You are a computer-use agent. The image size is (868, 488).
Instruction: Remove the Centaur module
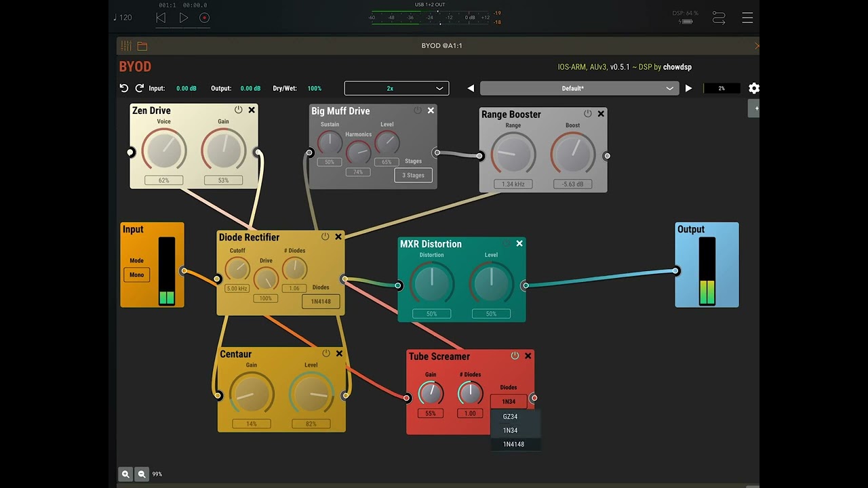[340, 353]
